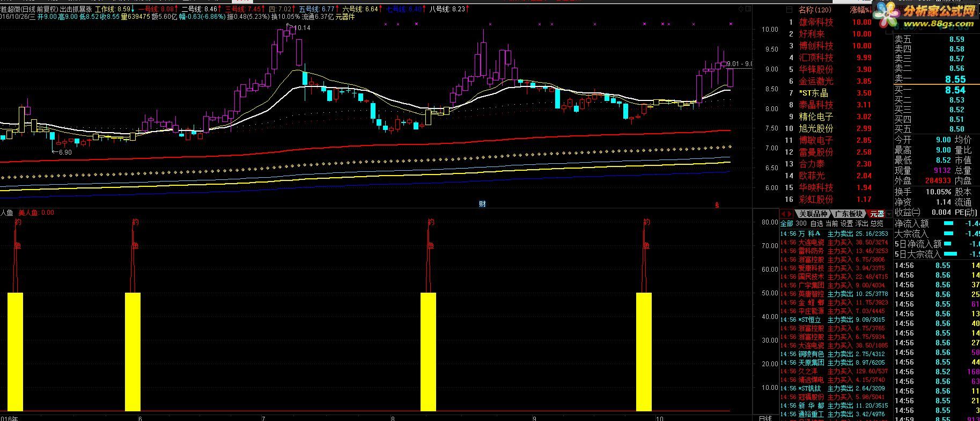Select 华映科技 in the ranking list
The image size is (980, 421).
point(816,187)
